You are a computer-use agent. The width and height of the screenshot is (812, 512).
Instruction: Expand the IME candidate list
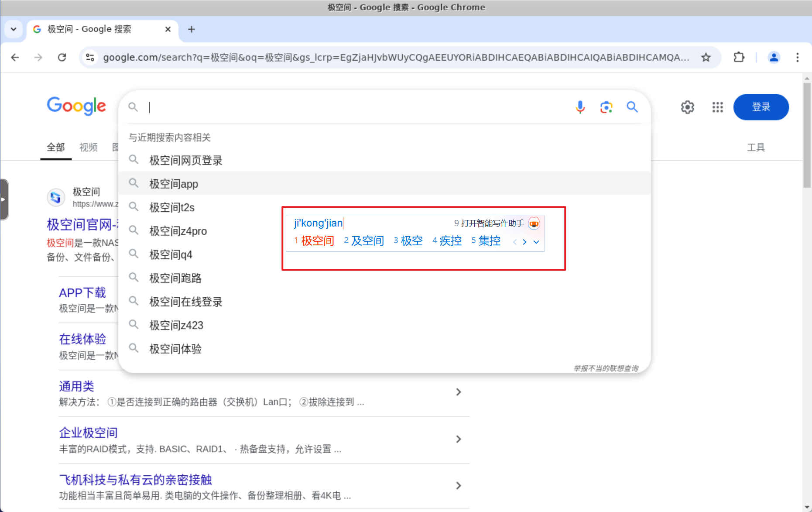[x=536, y=242]
